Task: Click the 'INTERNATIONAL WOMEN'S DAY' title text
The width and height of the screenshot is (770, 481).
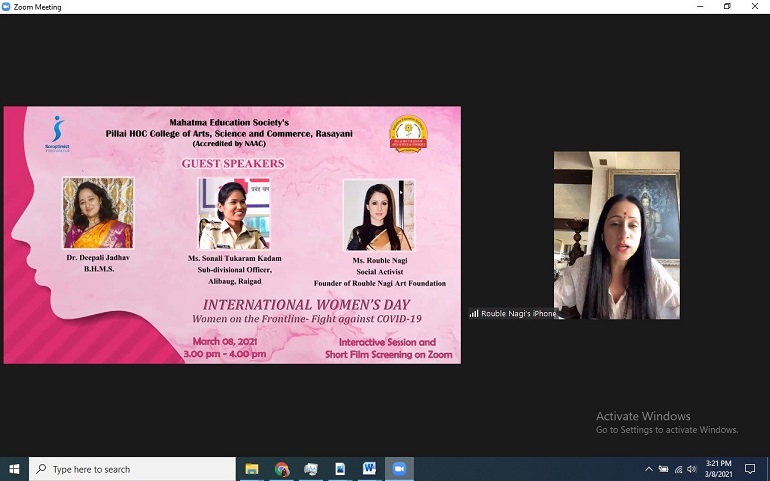Action: point(306,305)
